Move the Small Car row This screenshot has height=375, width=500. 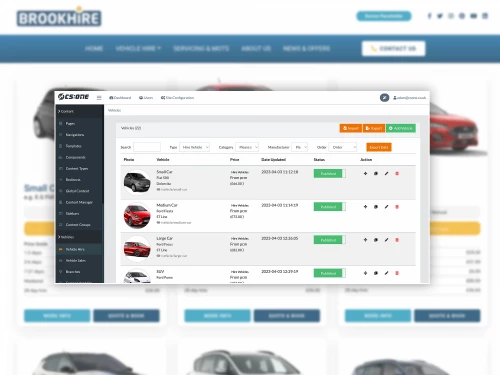[x=365, y=173]
